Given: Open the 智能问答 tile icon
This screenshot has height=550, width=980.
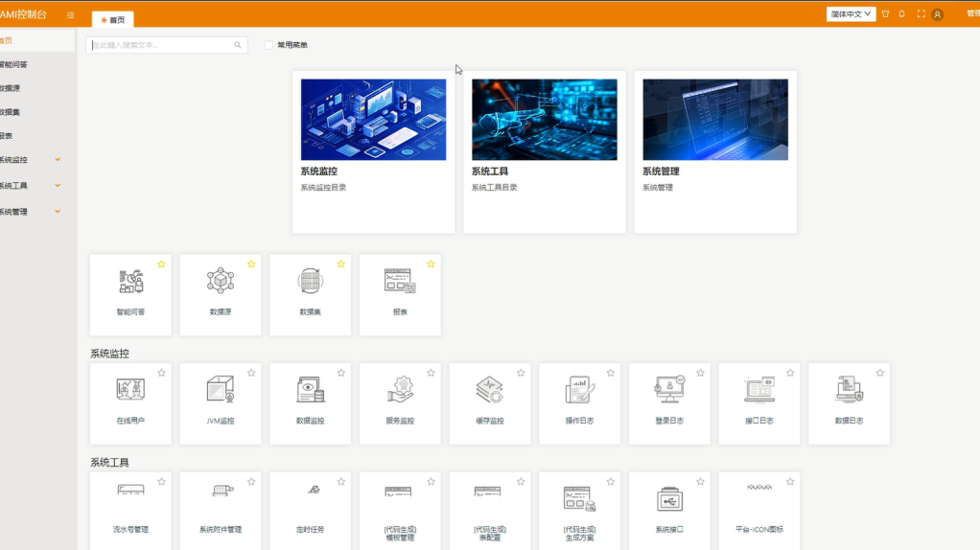Looking at the screenshot, I should click(x=130, y=281).
